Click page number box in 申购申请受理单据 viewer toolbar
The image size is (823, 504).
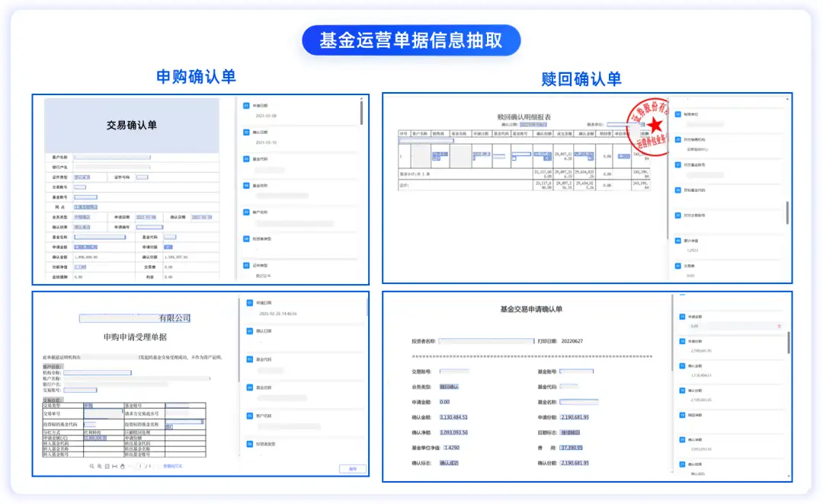[140, 466]
